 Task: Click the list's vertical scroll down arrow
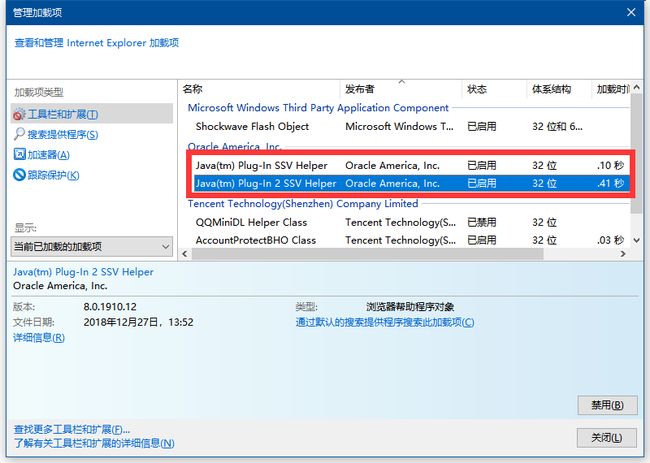tap(636, 240)
